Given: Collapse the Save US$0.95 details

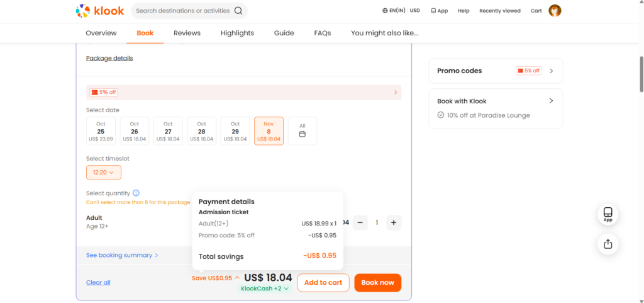Looking at the screenshot, I should coord(216,278).
